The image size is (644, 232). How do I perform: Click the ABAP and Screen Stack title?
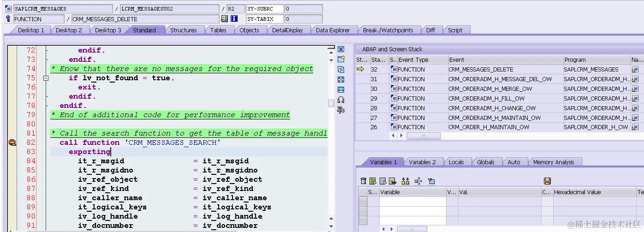(392, 49)
